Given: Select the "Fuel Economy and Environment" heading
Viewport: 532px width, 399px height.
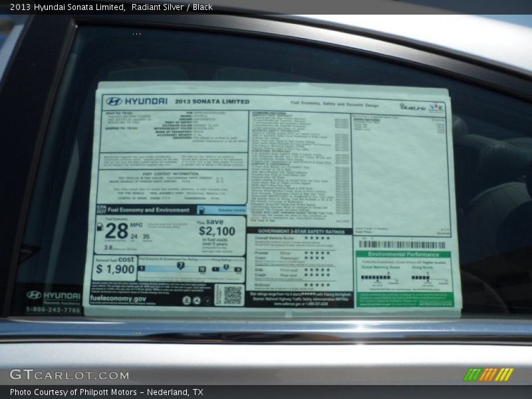Looking at the screenshot, I should point(148,210).
